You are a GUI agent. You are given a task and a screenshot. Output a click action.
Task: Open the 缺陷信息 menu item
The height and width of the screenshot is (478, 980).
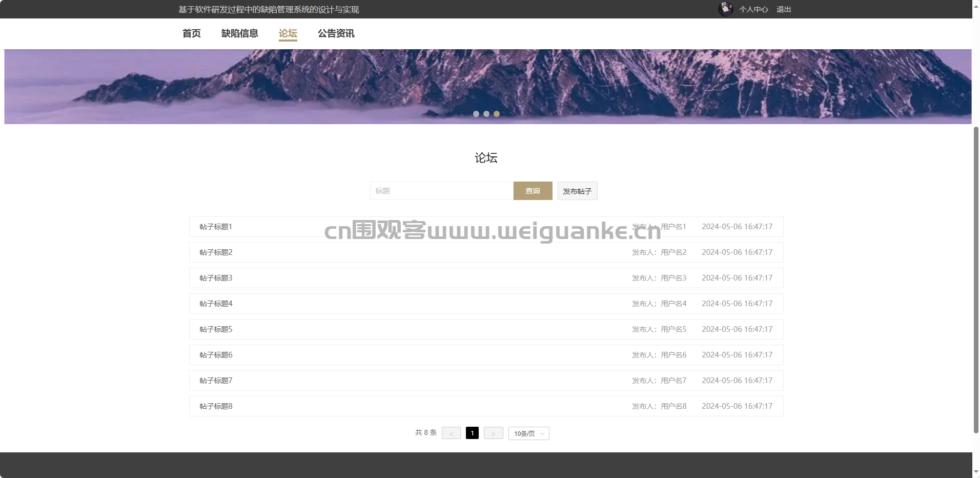pyautogui.click(x=239, y=33)
